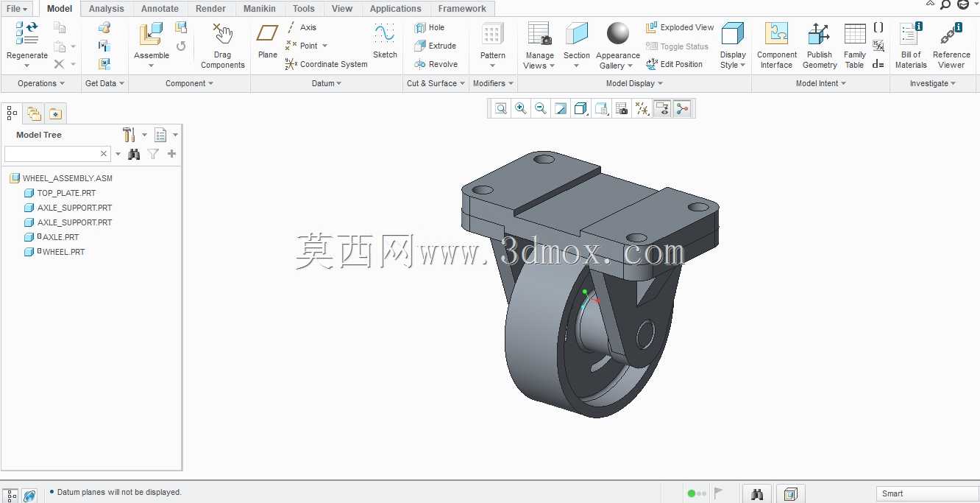Click the Parameters brackets icon
The height and width of the screenshot is (503, 980).
pyautogui.click(x=878, y=27)
